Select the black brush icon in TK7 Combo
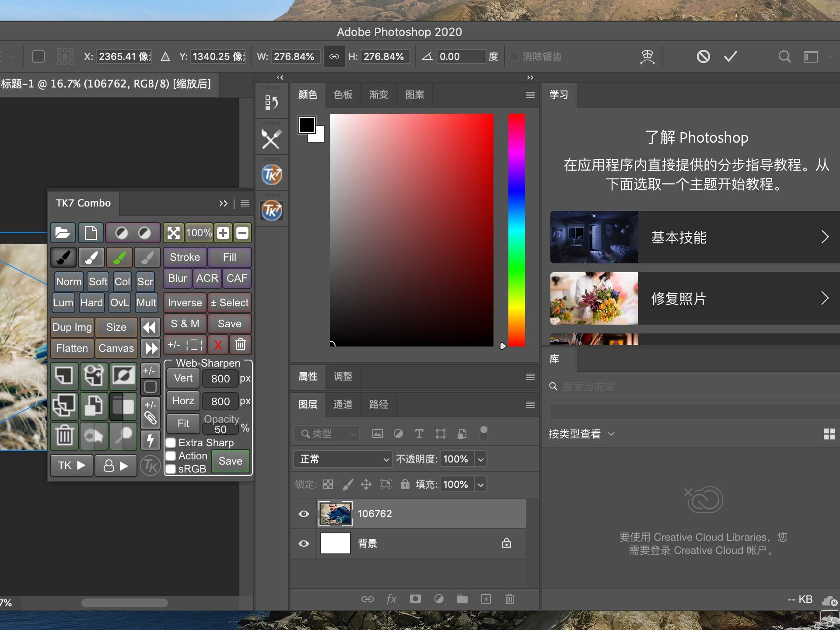840x630 pixels. tap(63, 257)
